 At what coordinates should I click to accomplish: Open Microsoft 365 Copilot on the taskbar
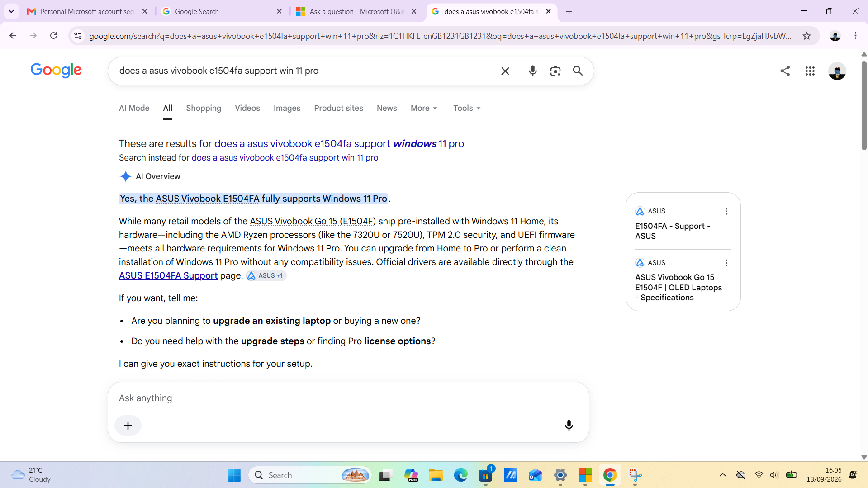411,475
